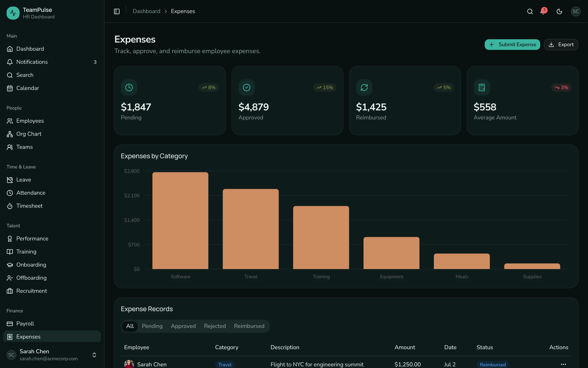Click the Reimbursed card refresh icon

tap(364, 87)
